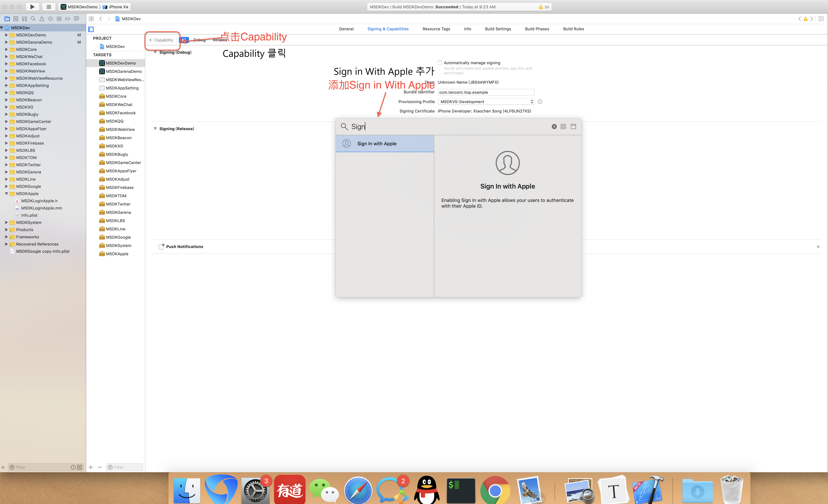Toggle the targets list sidebar icon

coord(91,29)
